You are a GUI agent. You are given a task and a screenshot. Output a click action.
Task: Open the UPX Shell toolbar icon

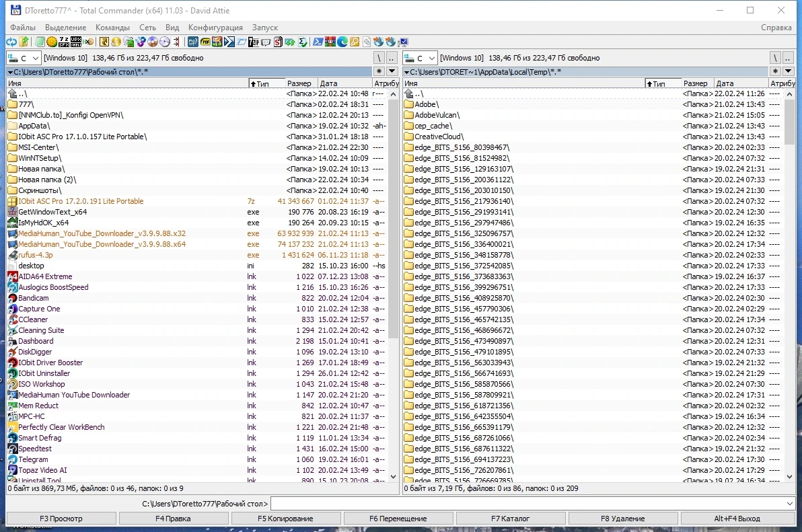[76, 42]
